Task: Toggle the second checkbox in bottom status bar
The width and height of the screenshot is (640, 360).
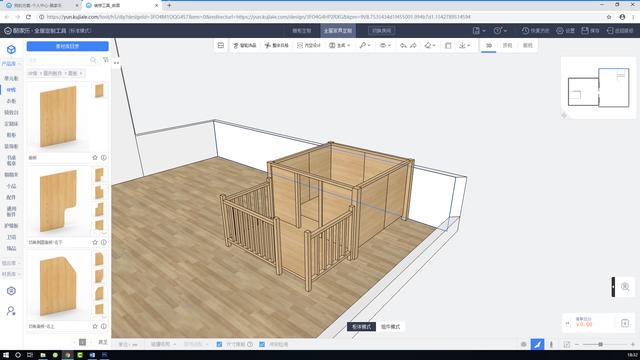Action: pos(262,344)
